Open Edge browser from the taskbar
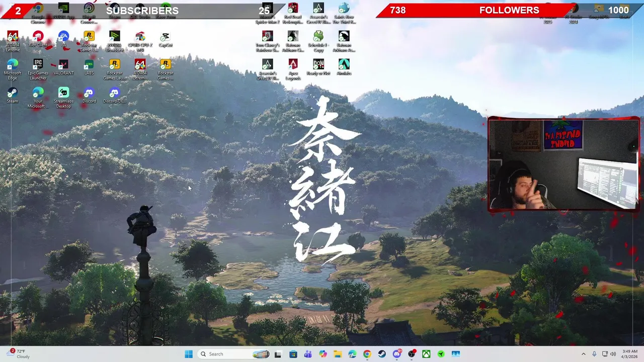The height and width of the screenshot is (362, 644). coord(352,354)
